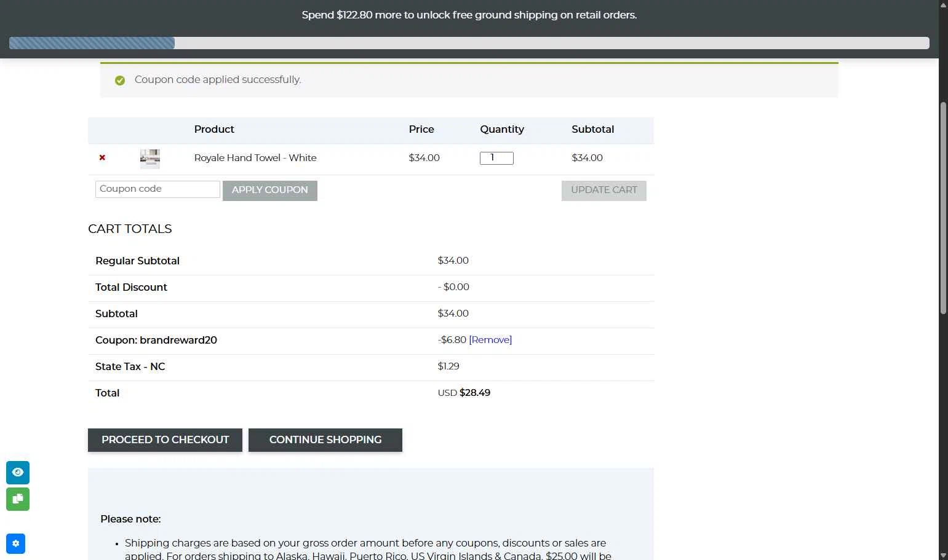Click the 'Quantity' column header
This screenshot has height=560, width=948.
[502, 129]
